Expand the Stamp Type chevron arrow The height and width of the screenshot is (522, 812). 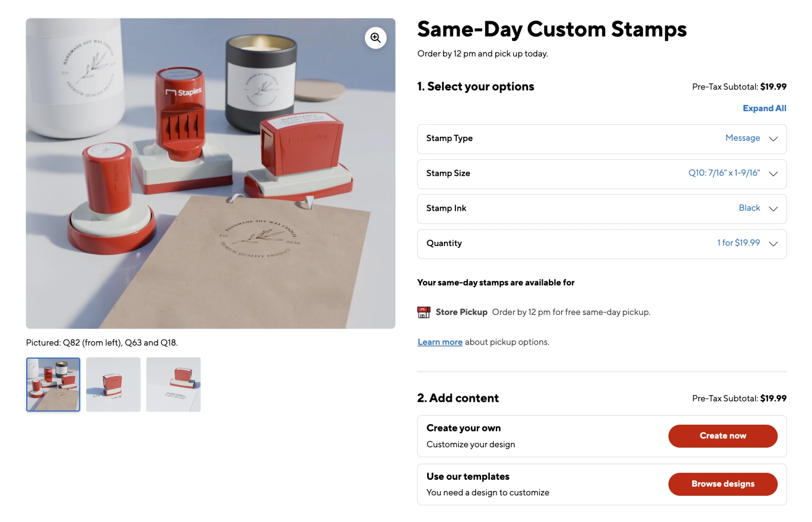tap(773, 139)
